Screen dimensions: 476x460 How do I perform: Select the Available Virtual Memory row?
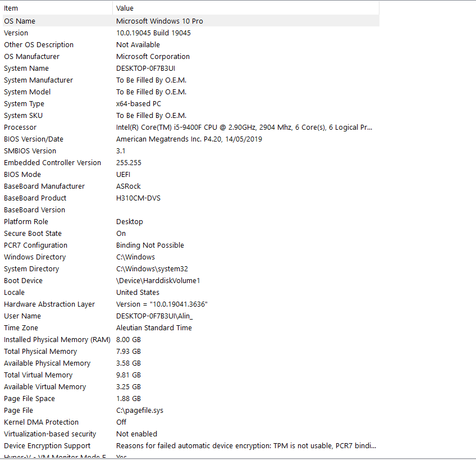191,387
